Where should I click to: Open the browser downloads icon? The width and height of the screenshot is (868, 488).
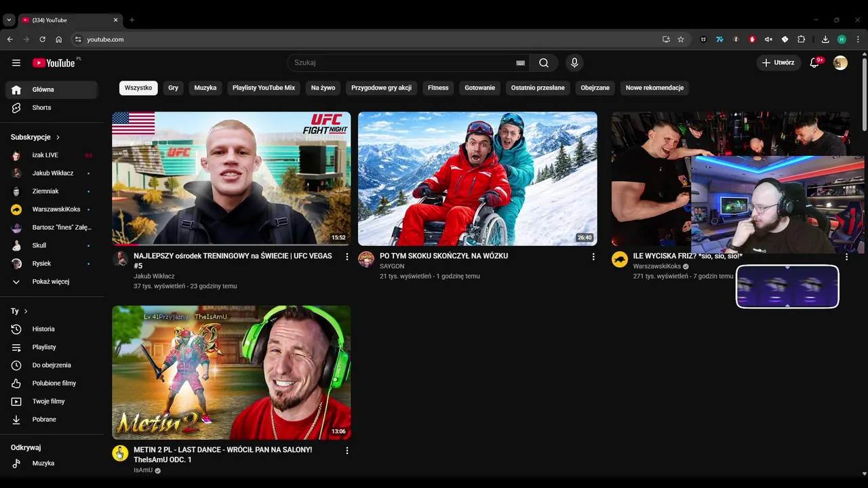825,39
